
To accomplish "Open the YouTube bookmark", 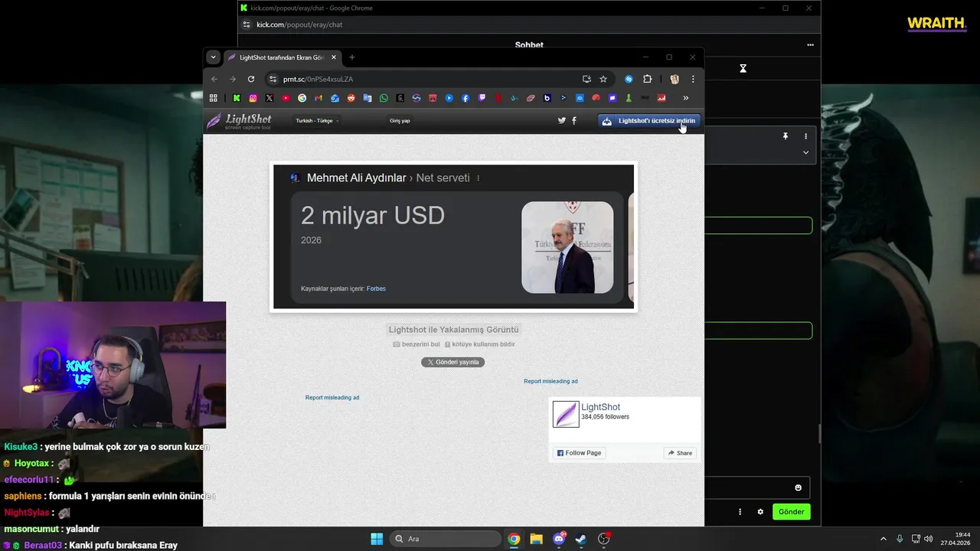I will click(x=286, y=98).
